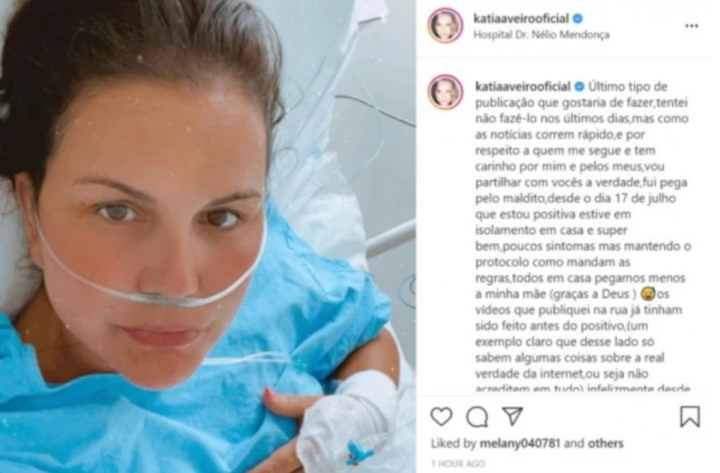Click the katiaaveirooficial username in header
This screenshot has width=720, height=473.
521,19
